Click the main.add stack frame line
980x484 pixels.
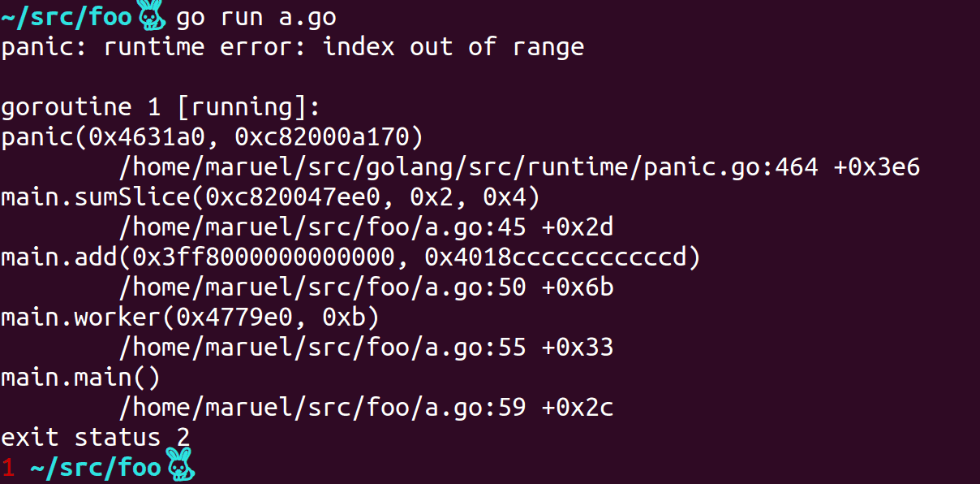tap(350, 257)
